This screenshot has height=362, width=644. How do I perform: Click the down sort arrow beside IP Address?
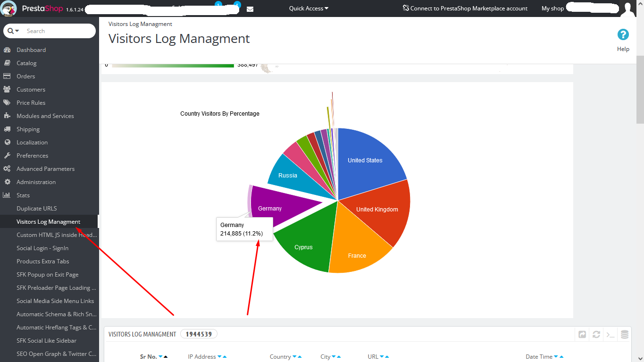[219, 357]
